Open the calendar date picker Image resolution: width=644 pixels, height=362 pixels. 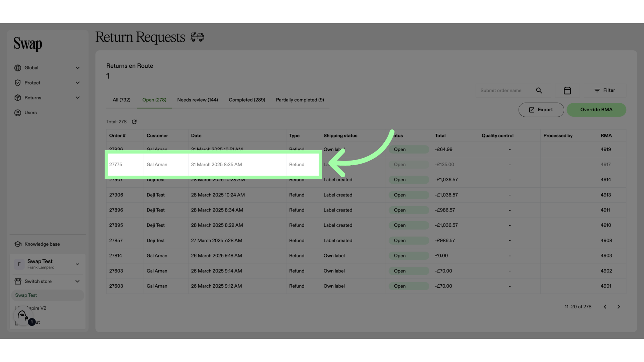(567, 90)
